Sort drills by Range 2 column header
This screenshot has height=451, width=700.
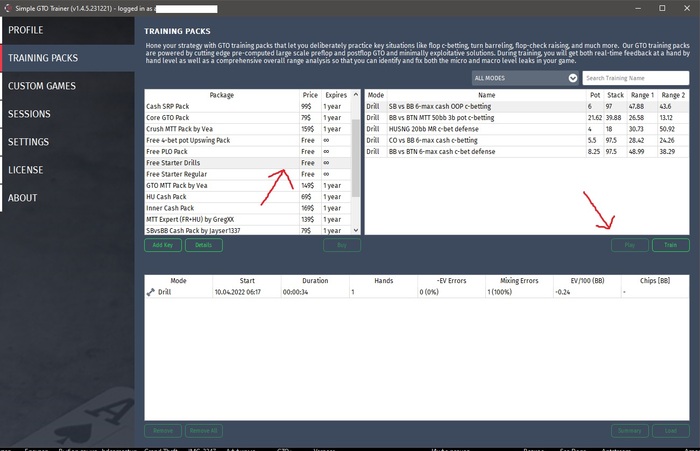coord(673,95)
